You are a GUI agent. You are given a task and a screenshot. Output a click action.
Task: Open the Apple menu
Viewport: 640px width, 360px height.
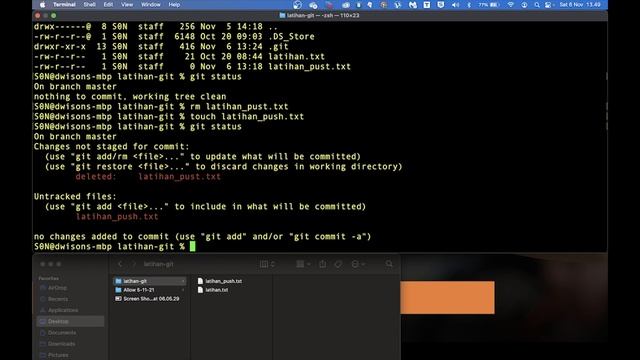[42, 5]
